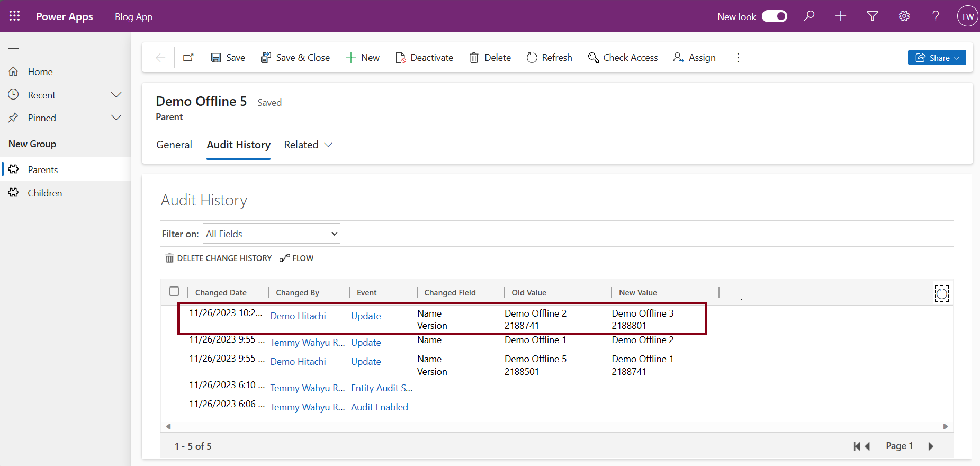
Task: Click the FLOW button
Action: pyautogui.click(x=296, y=258)
